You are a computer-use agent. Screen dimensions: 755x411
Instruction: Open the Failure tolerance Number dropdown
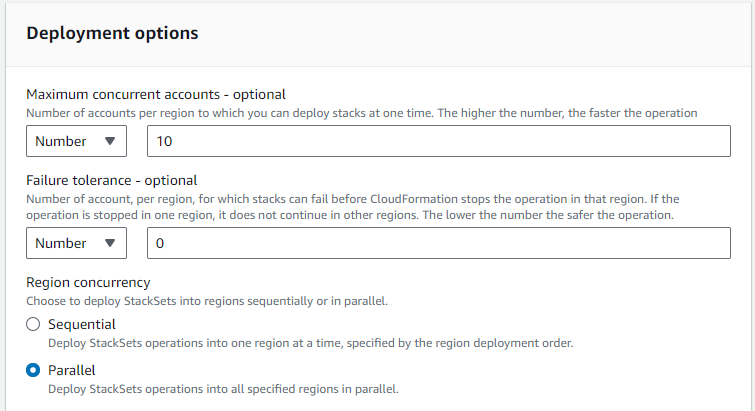(76, 242)
